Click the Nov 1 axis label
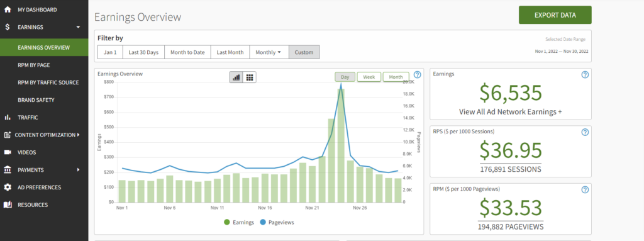644x241 pixels. pyautogui.click(x=122, y=208)
